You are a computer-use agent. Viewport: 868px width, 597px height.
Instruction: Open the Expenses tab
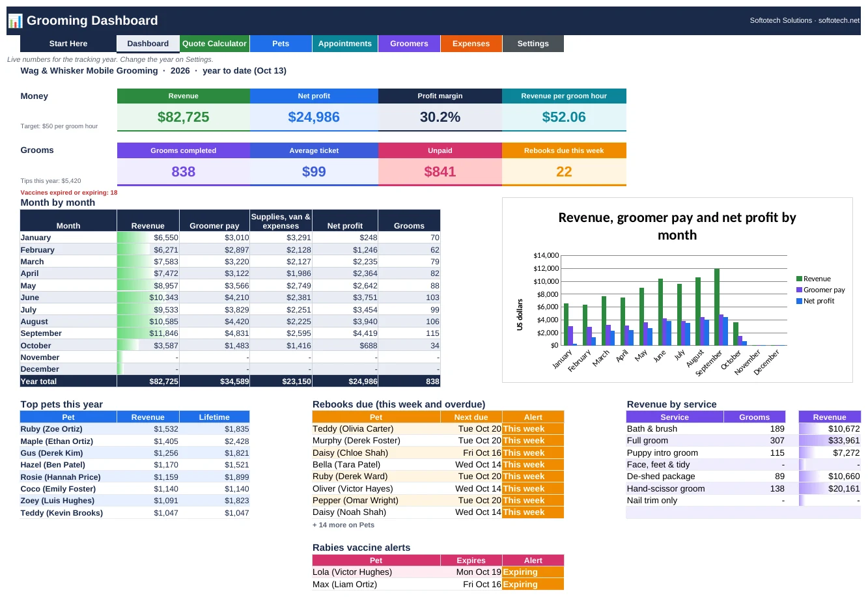click(471, 44)
